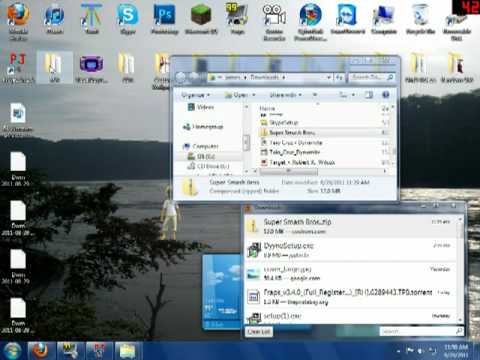Show hidden system tray icons arrow

click(x=399, y=351)
